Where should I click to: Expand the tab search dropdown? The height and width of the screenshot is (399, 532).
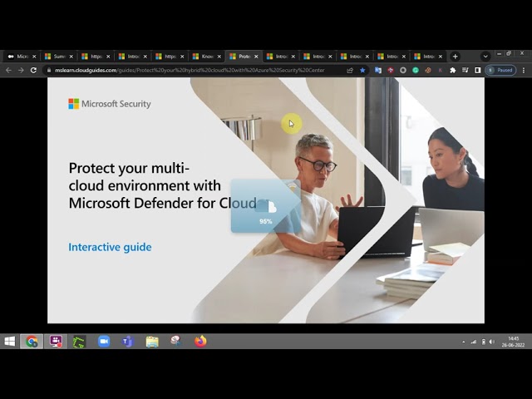coord(485,57)
